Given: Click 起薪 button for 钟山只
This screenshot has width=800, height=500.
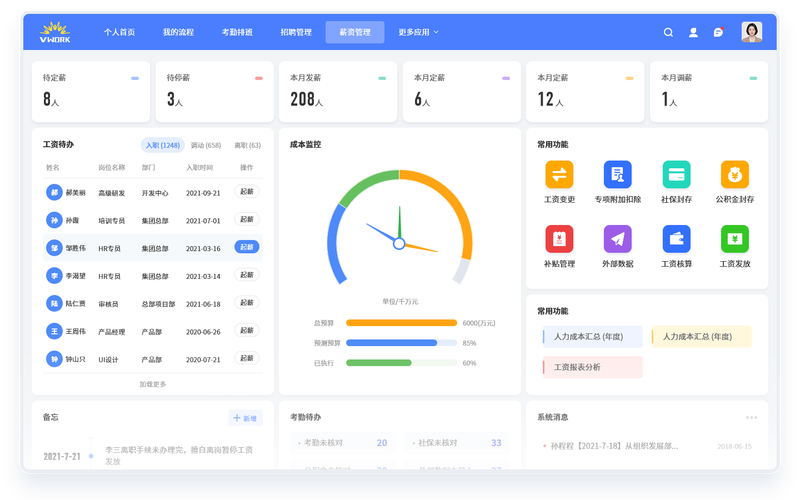Looking at the screenshot, I should [x=247, y=358].
